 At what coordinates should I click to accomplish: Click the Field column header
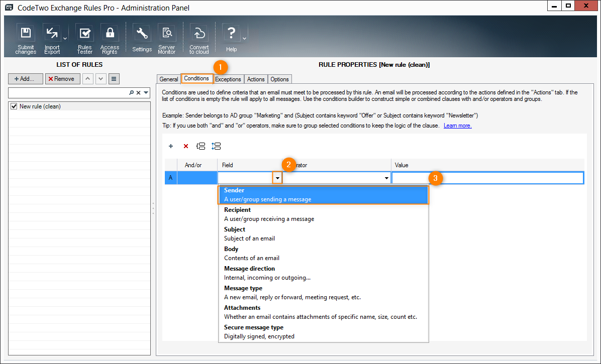pos(250,165)
